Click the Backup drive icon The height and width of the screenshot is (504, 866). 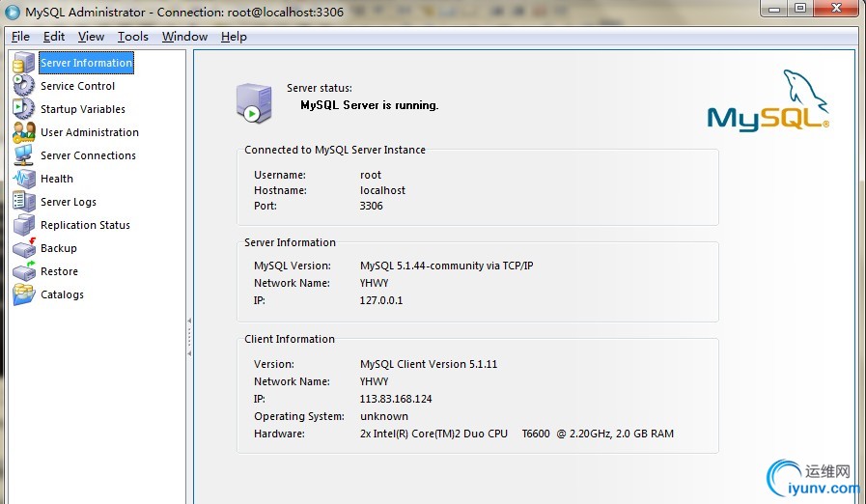[24, 248]
